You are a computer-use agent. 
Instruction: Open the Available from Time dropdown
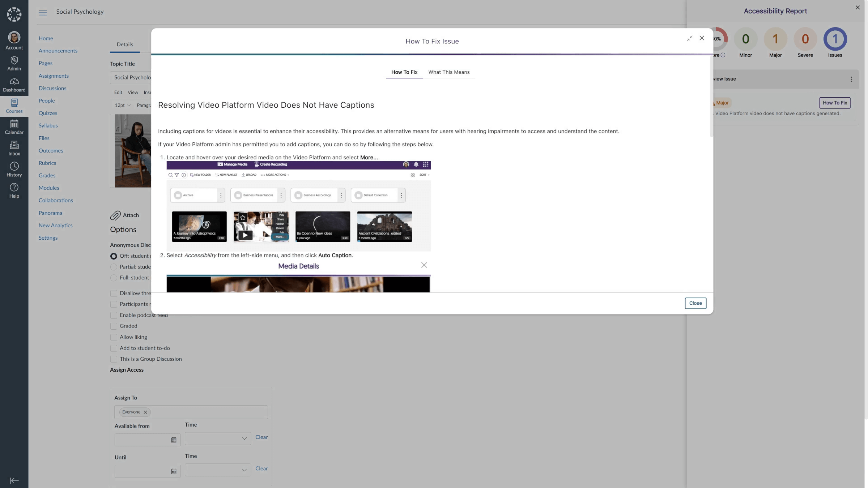(218, 438)
